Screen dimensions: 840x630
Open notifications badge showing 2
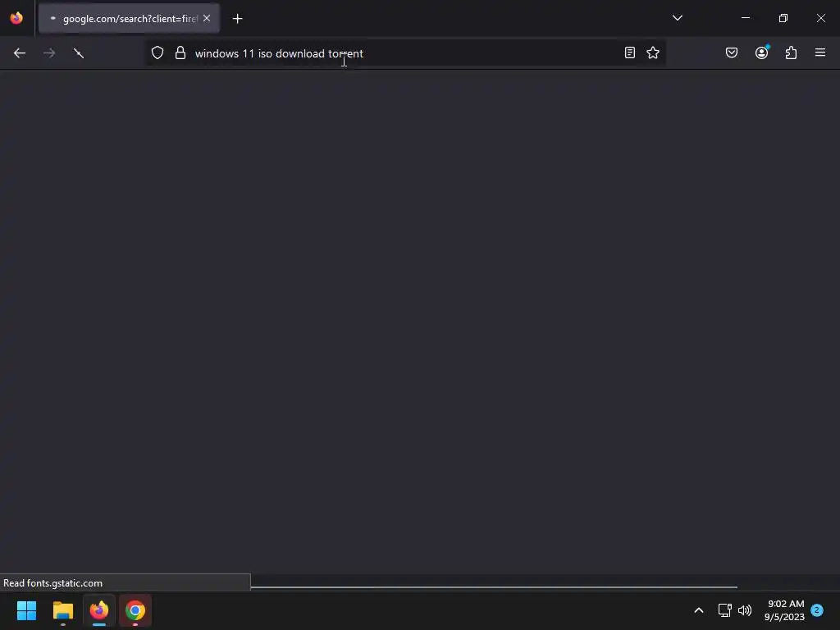point(817,609)
